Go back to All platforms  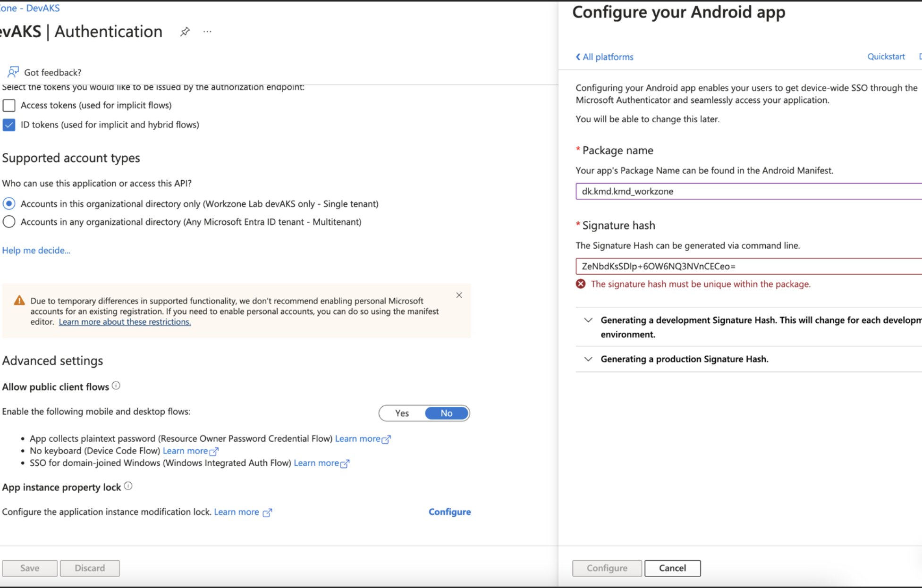(x=604, y=57)
